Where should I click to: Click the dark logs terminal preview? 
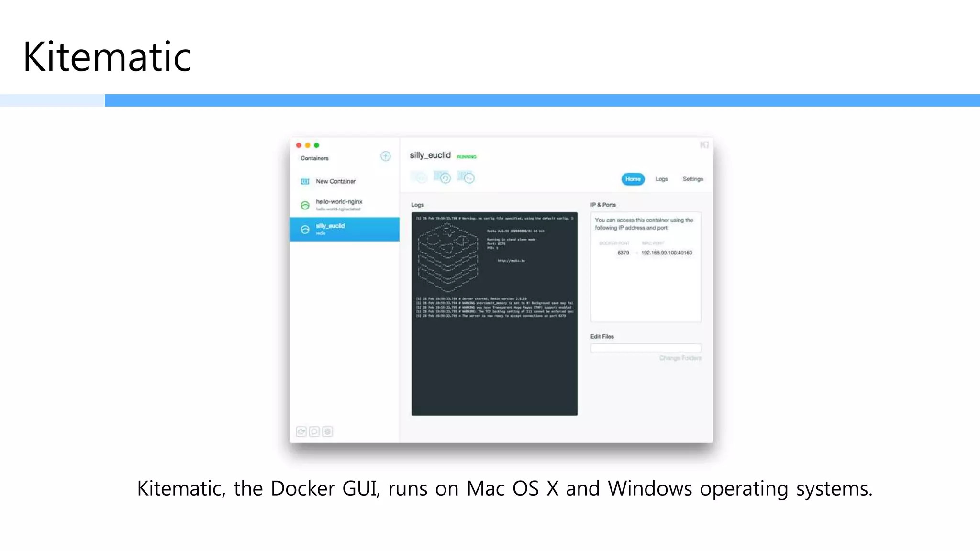pyautogui.click(x=494, y=314)
